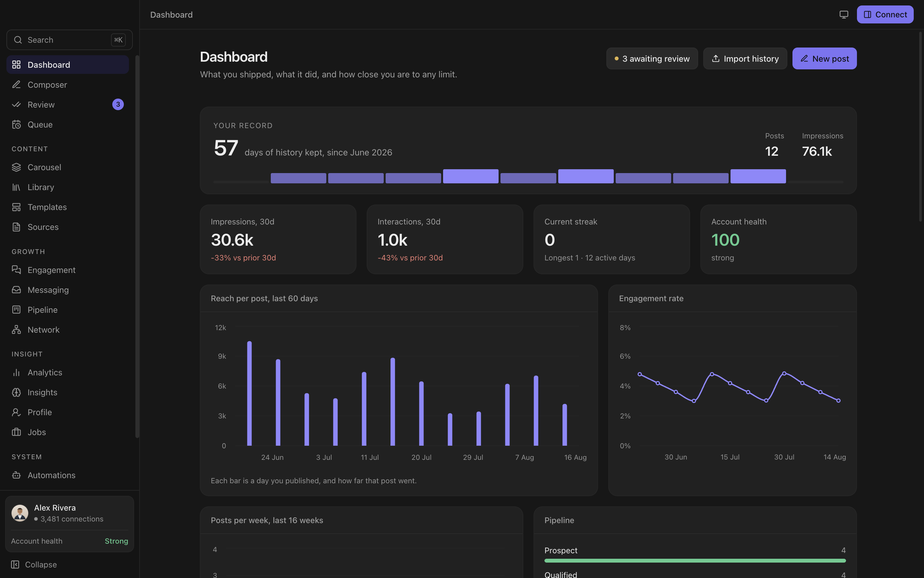
Task: Click the Impressions, 30d card value 30.6k
Action: pyautogui.click(x=232, y=240)
